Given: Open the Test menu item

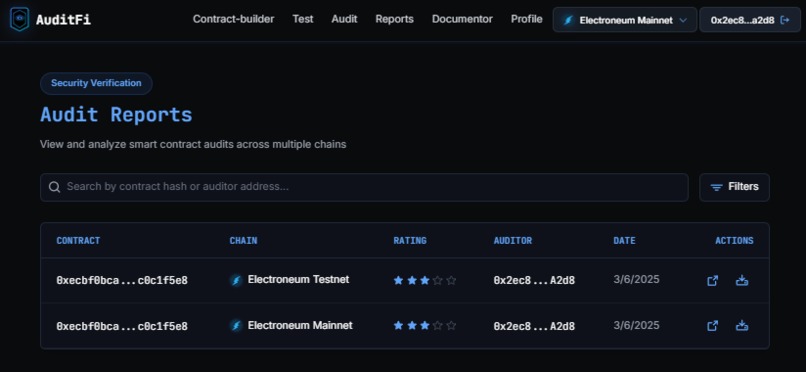Looking at the screenshot, I should click(x=303, y=19).
